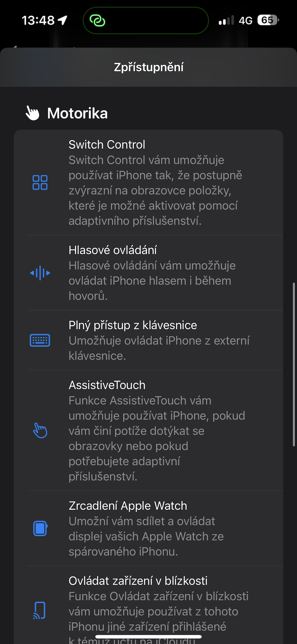
Task: Tap the green link icon in Dynamic Island
Action: [x=97, y=20]
